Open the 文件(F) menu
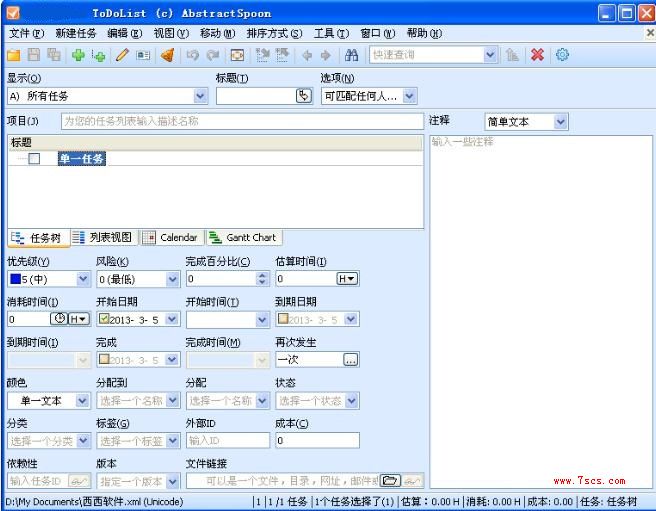This screenshot has width=656, height=511. click(27, 33)
